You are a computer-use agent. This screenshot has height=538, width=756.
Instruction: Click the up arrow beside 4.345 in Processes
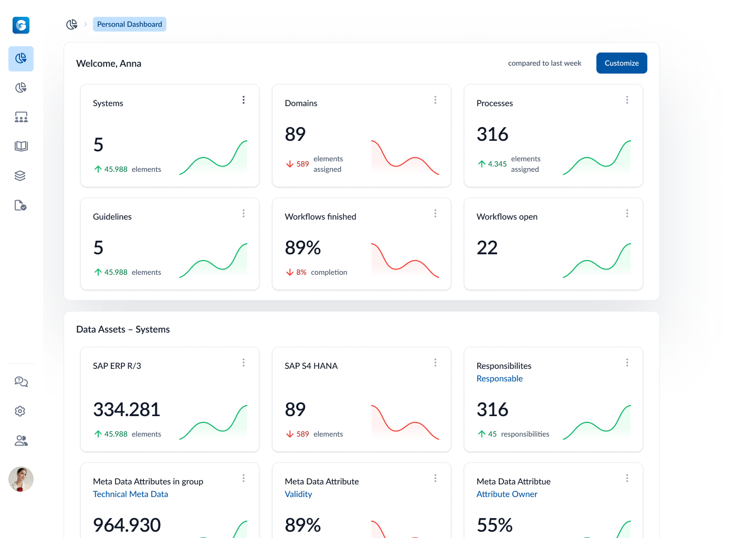pos(481,164)
